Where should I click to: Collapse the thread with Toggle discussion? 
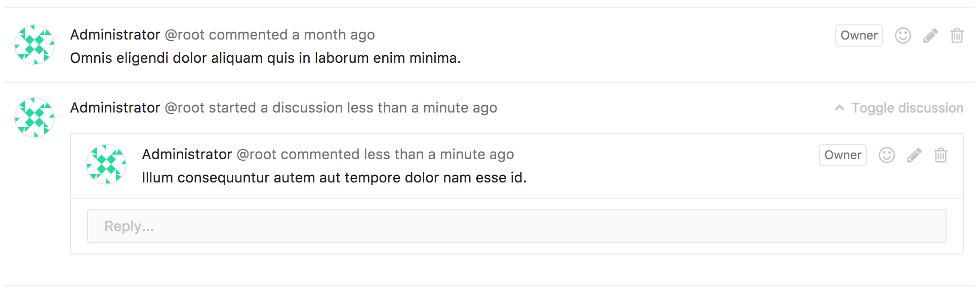(899, 108)
